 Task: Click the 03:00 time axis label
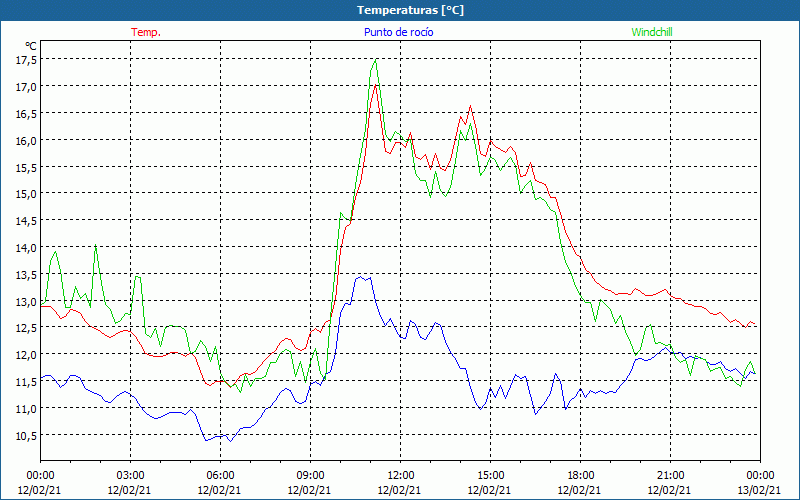pyautogui.click(x=130, y=476)
